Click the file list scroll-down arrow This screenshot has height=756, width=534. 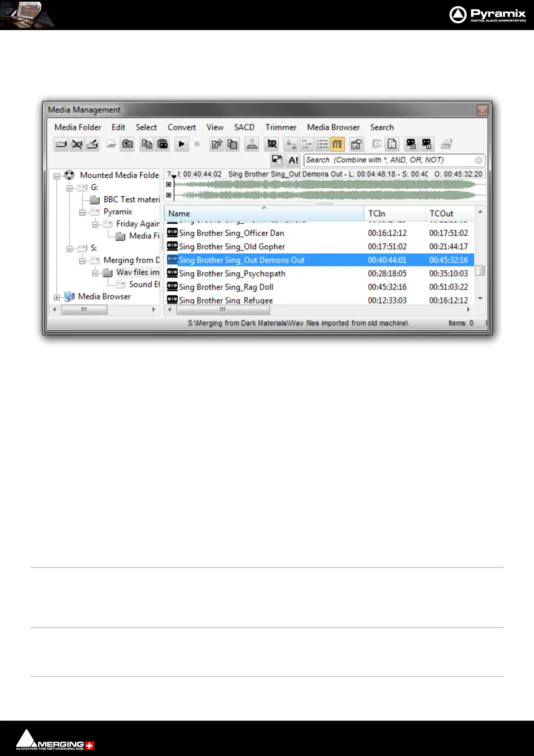pos(480,299)
